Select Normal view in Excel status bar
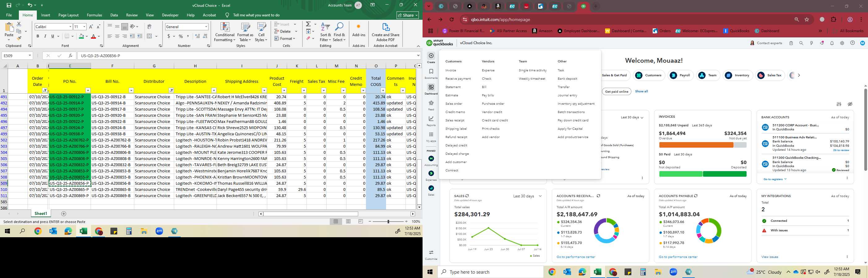Screen dimensions: 868x278 (336, 221)
